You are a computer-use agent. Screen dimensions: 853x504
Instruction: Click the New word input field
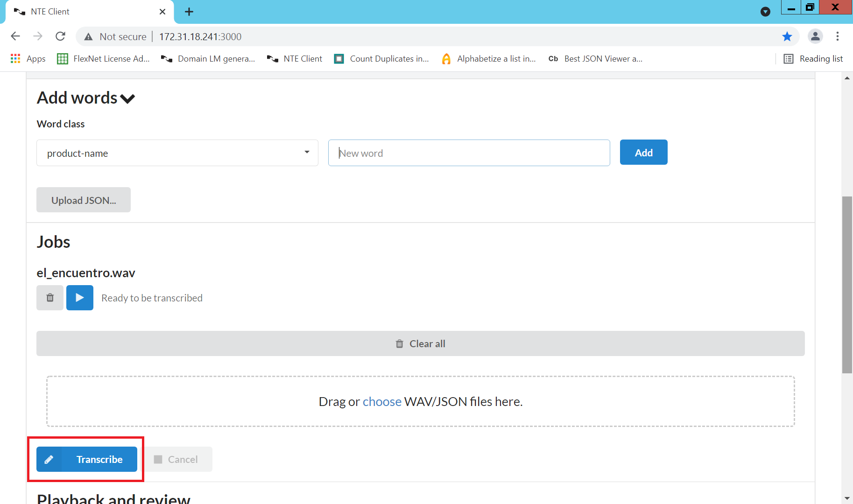(469, 153)
